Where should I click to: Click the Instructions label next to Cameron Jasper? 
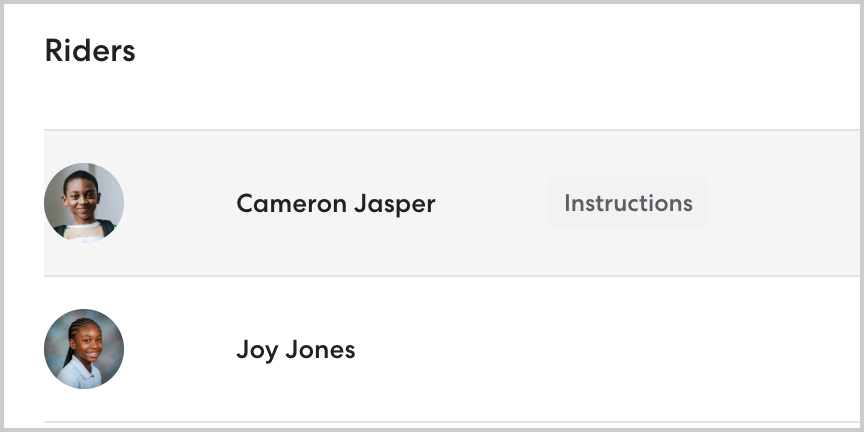tap(628, 203)
